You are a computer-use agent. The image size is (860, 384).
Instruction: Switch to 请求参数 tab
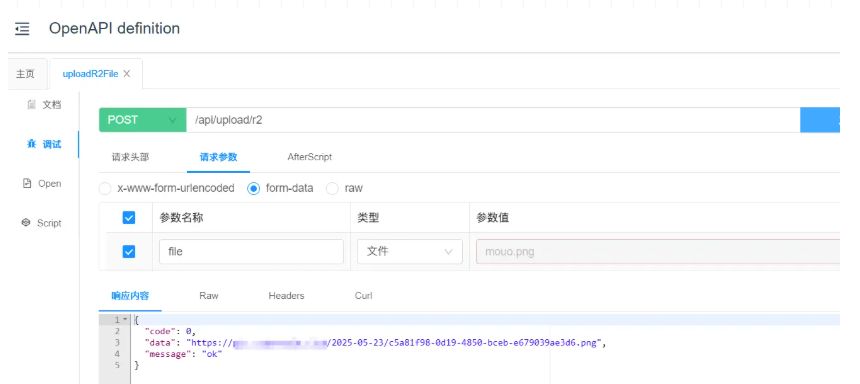coord(218,157)
